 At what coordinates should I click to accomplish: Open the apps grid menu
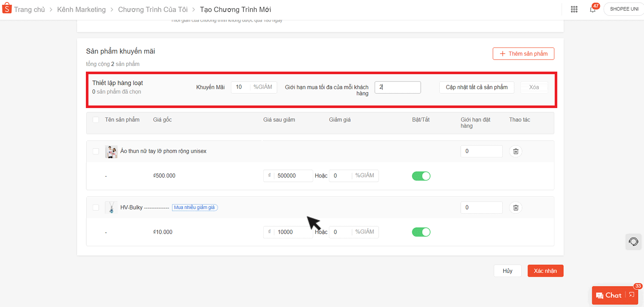[574, 9]
